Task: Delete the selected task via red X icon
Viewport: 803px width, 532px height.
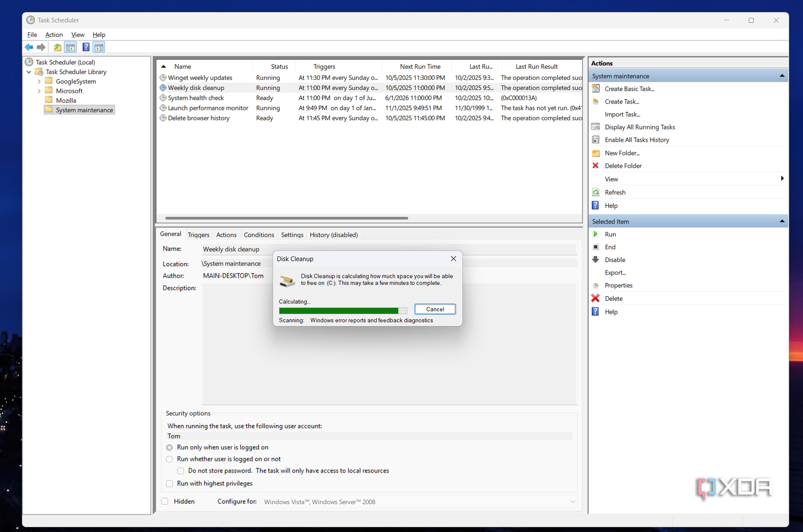Action: click(596, 298)
